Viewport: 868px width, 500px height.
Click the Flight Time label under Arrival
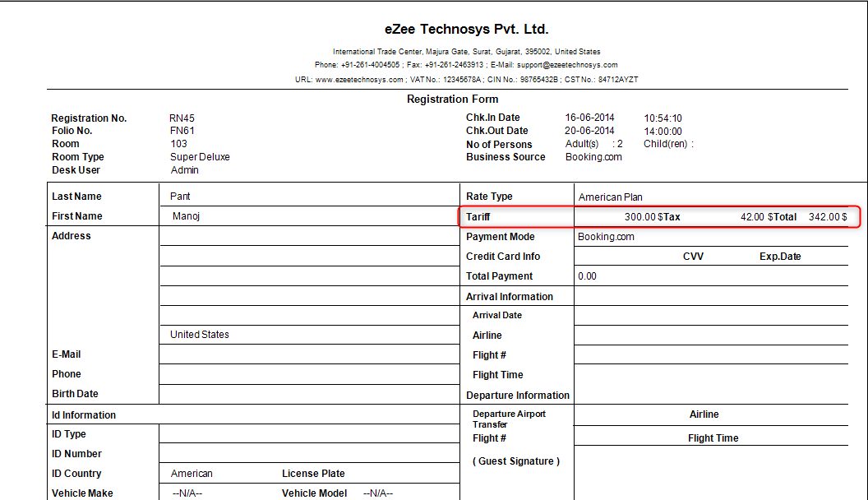point(497,375)
